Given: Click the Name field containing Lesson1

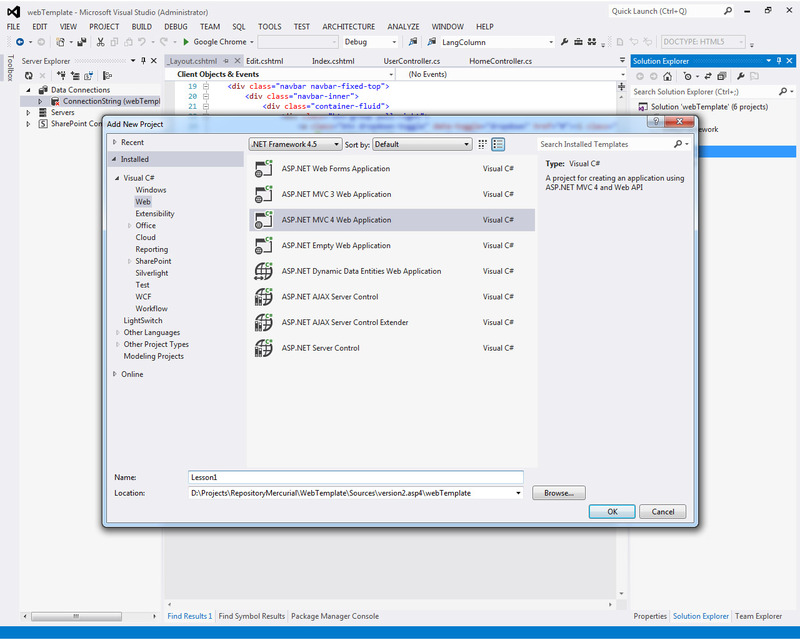Looking at the screenshot, I should [x=356, y=477].
